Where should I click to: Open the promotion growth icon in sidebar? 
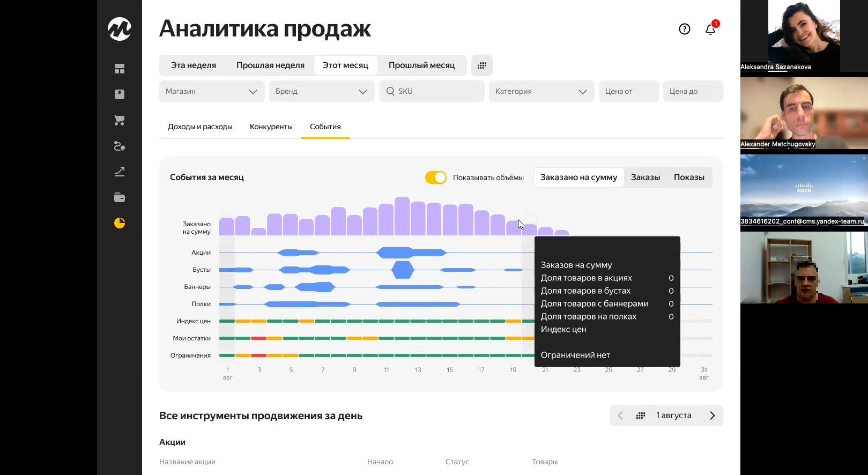coord(120,172)
